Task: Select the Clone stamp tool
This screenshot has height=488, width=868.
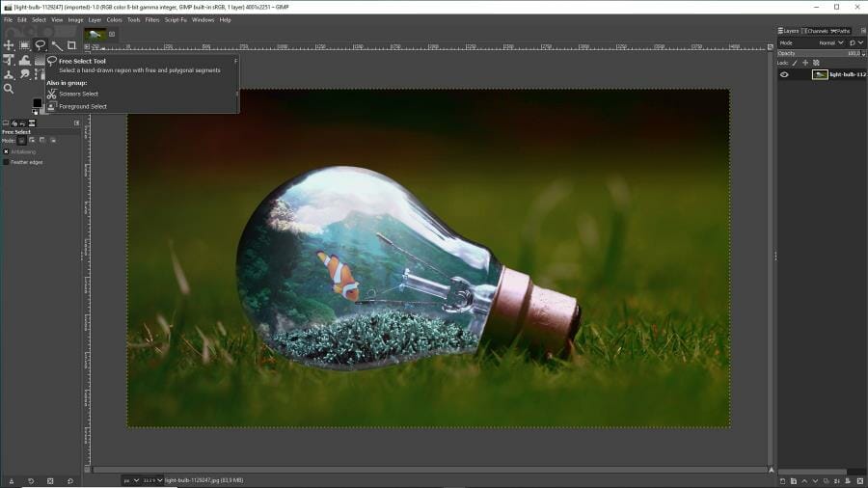Action: [9, 74]
